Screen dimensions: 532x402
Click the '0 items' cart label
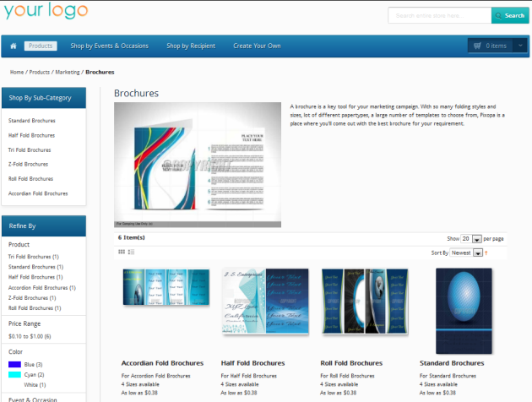[x=496, y=46]
